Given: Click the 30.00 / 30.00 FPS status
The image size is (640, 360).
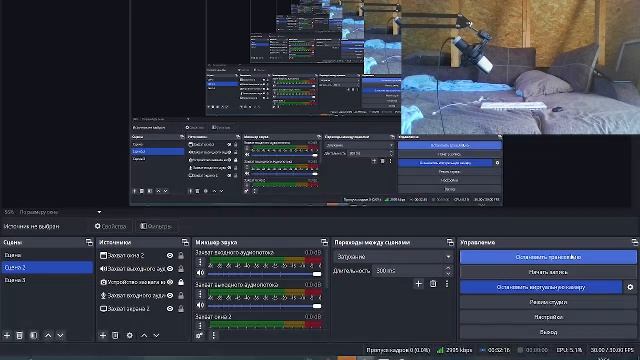Looking at the screenshot, I should coord(612,350).
